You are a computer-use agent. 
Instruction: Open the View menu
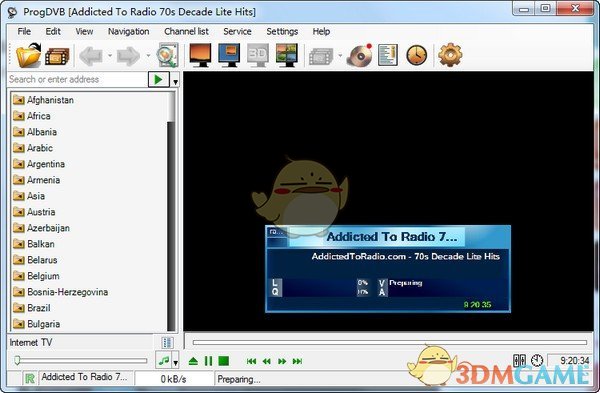point(84,31)
